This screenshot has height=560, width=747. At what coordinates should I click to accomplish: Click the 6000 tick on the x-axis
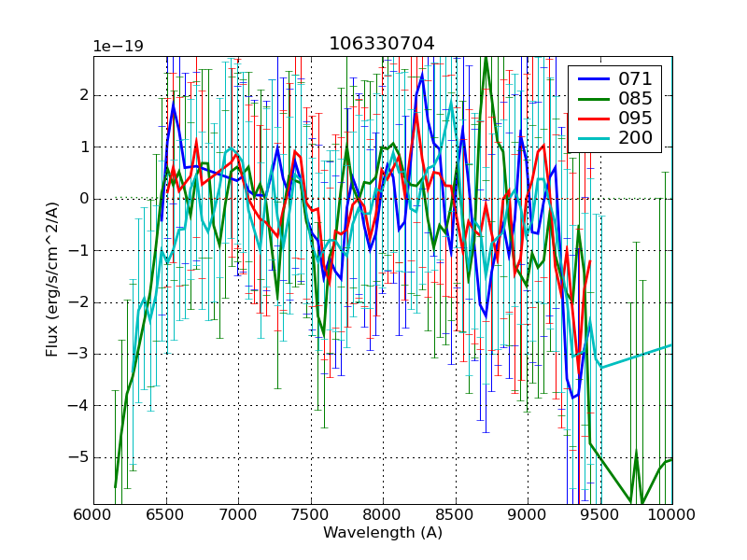coord(93,514)
